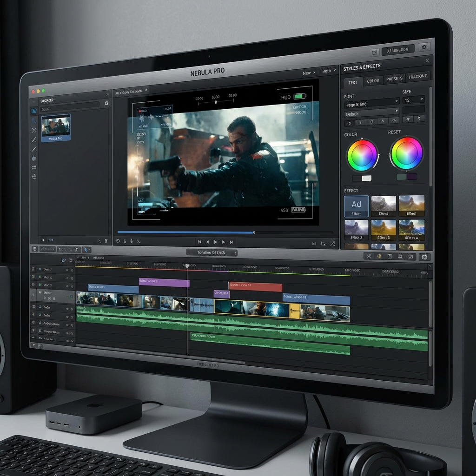Pick the white swatch under left wheel
This screenshot has width=476, height=476.
point(366,178)
